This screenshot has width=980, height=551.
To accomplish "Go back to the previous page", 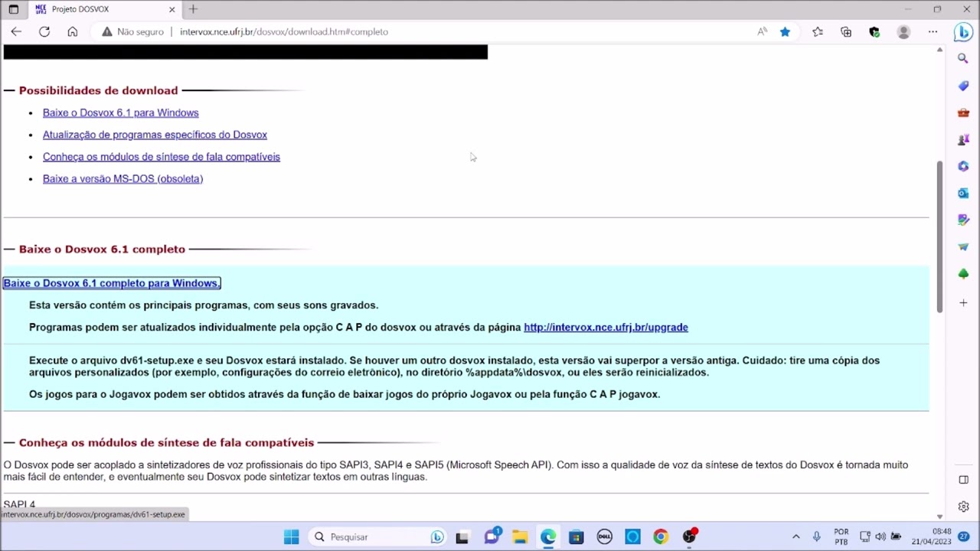I will [16, 31].
